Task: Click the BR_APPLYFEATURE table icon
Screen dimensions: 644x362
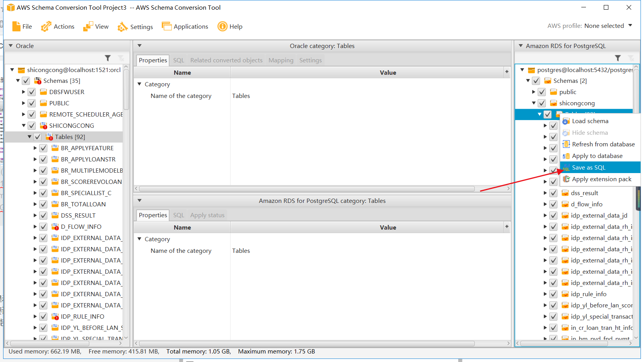Action: pyautogui.click(x=55, y=148)
